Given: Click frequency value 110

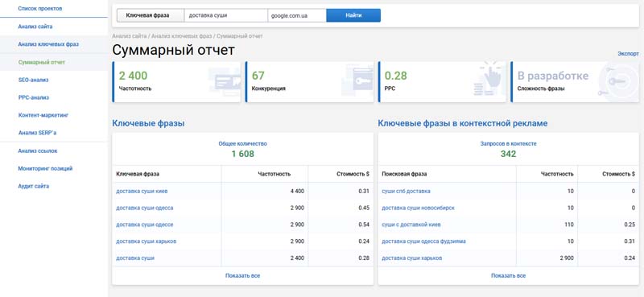Looking at the screenshot, I should (569, 225).
